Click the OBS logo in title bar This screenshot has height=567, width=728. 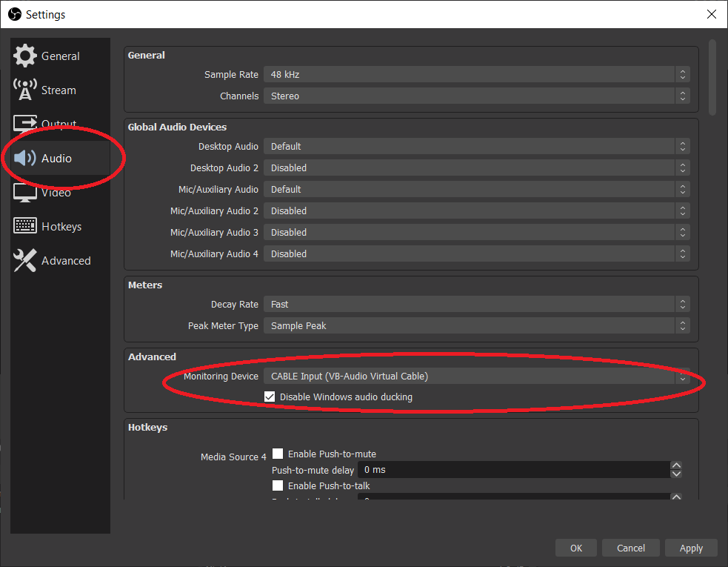click(x=14, y=14)
